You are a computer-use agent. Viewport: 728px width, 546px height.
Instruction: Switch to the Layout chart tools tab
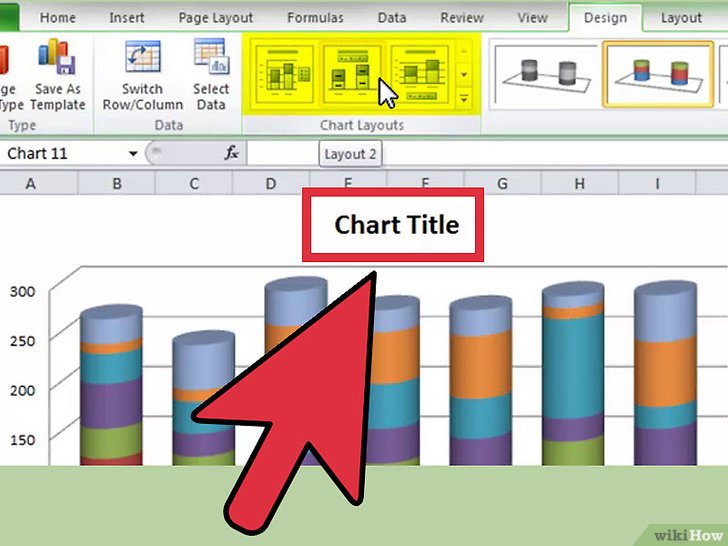(x=681, y=18)
